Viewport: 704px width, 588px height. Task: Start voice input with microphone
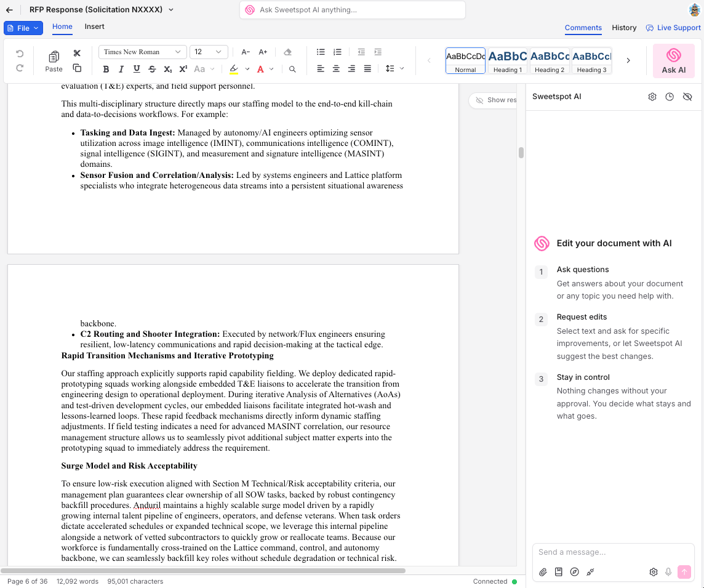(668, 572)
